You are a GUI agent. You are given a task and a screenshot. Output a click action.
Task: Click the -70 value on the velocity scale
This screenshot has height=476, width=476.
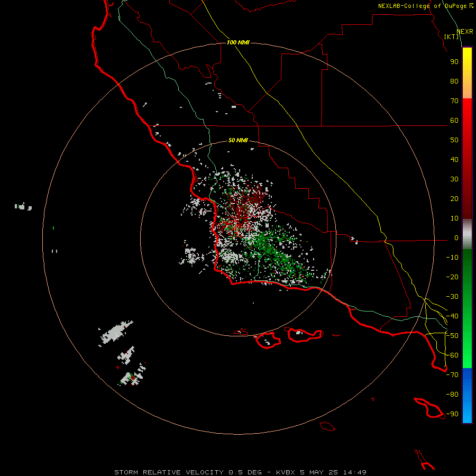click(x=452, y=375)
